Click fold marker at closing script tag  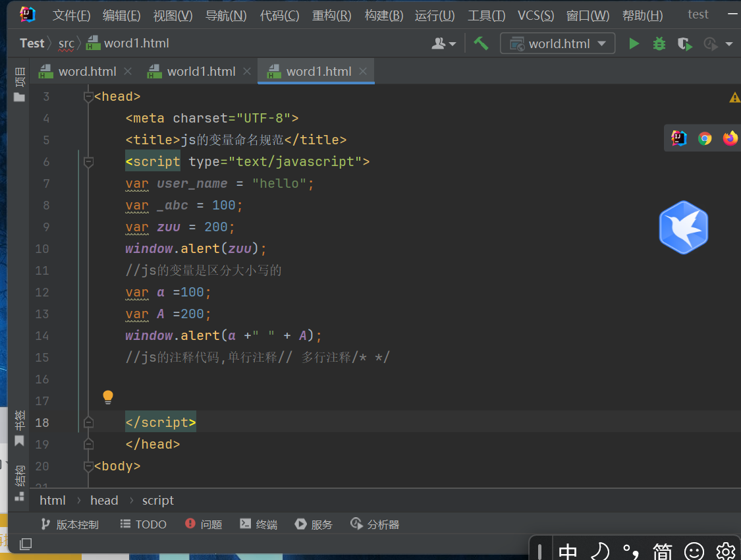point(88,422)
